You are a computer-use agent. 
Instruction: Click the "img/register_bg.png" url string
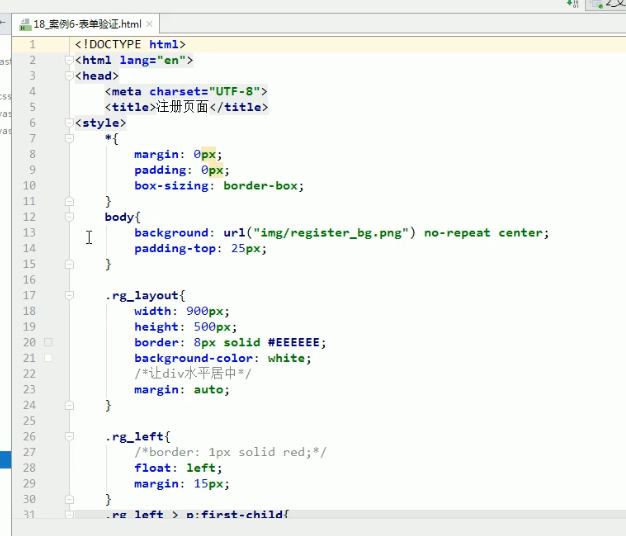331,233
